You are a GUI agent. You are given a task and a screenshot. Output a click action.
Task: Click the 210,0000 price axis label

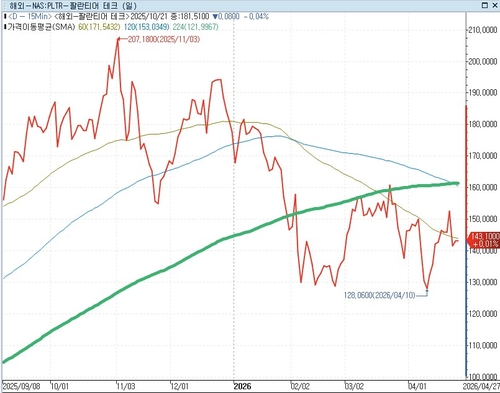pos(483,30)
